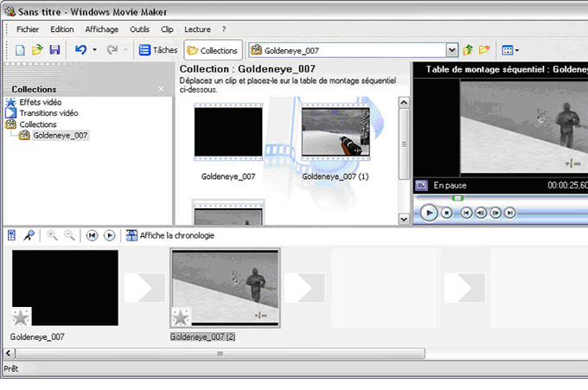Image resolution: width=588 pixels, height=390 pixels.
Task: Toggle the Collections pane button
Action: pyautogui.click(x=213, y=50)
